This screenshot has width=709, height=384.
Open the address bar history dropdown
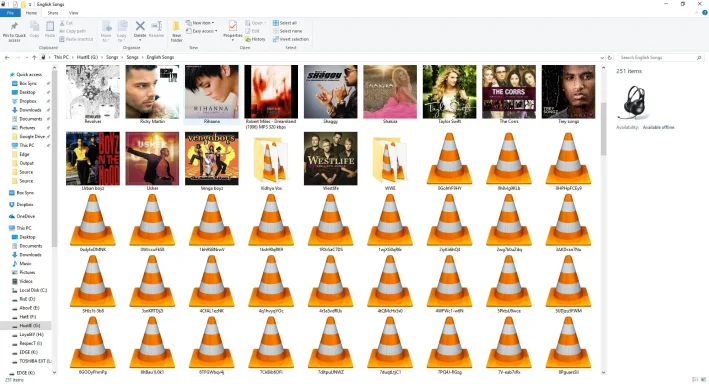coord(602,58)
